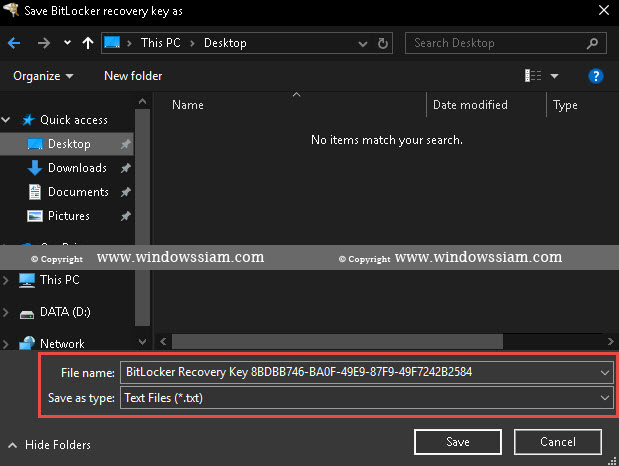Click the BitLocker keys title bar icon

[11, 9]
